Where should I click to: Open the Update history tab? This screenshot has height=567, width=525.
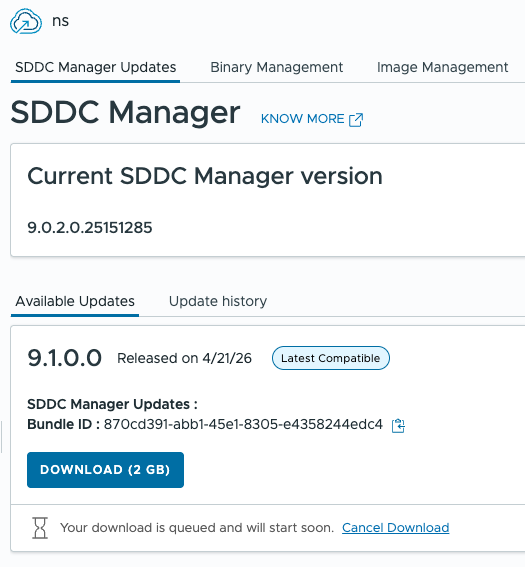point(218,301)
